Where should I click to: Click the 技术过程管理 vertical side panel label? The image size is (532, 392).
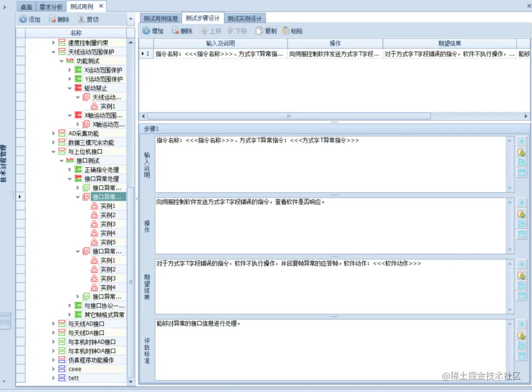[x=4, y=163]
